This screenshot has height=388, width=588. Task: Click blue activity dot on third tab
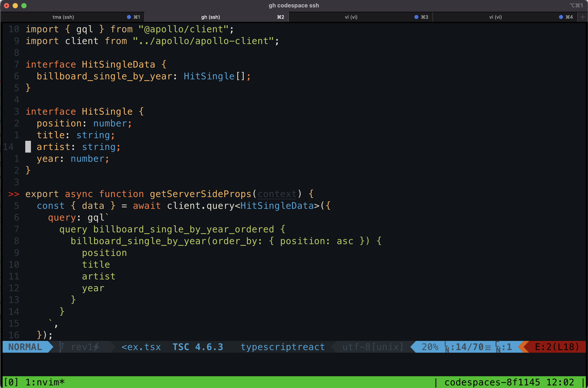click(416, 17)
